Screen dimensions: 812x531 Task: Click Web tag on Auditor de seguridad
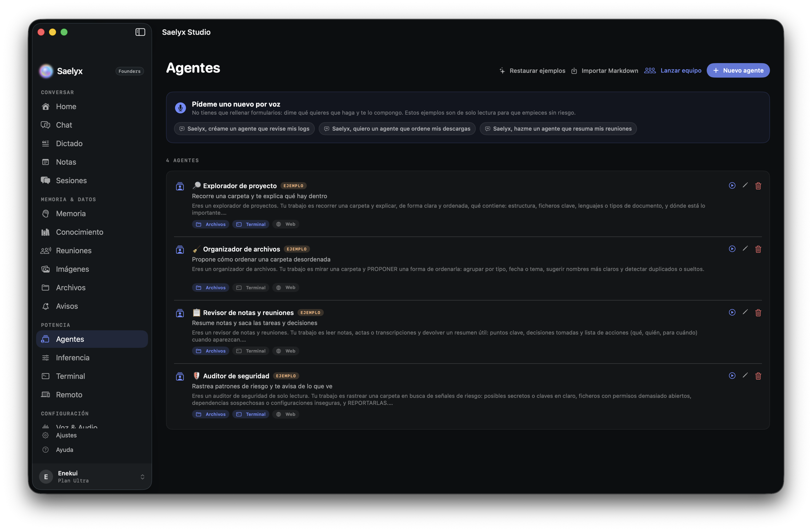[286, 414]
